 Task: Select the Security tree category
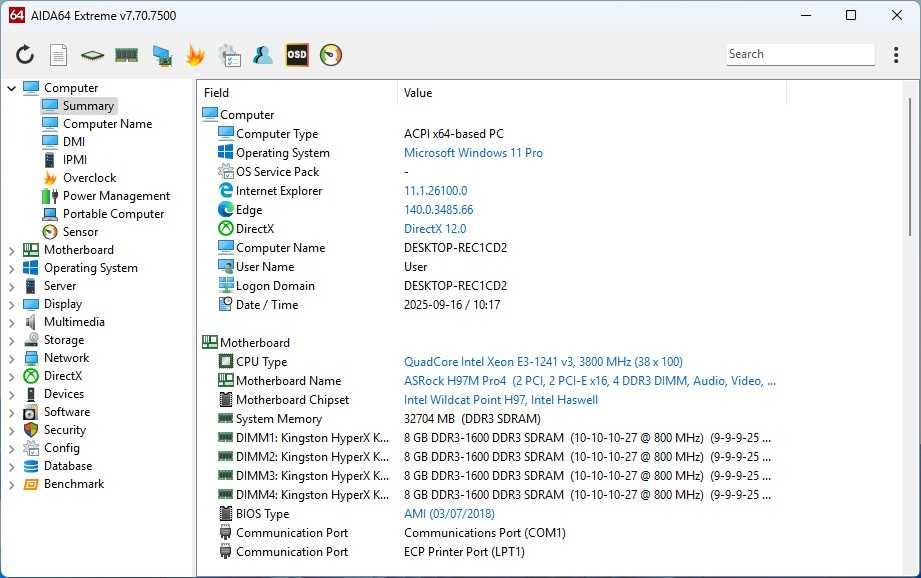65,430
